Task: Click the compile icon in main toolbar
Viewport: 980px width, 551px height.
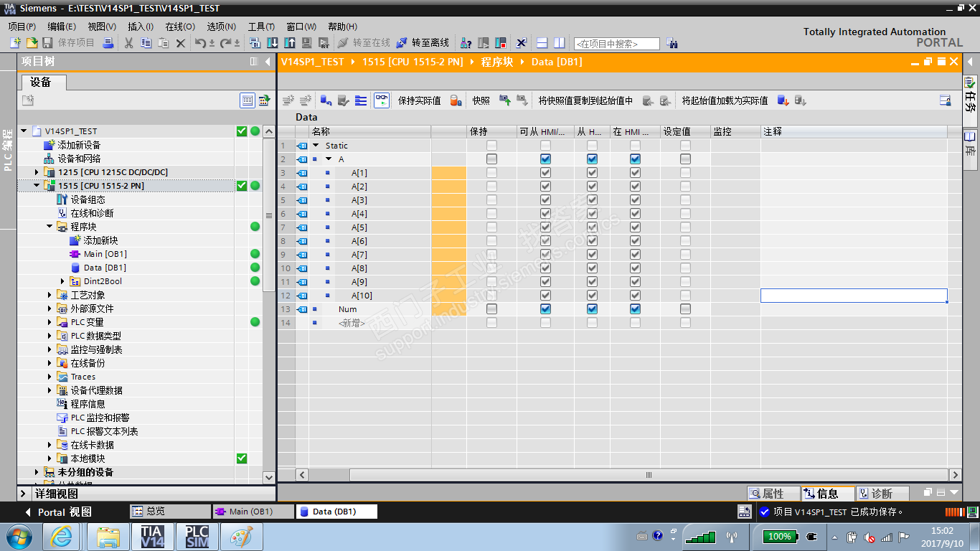Action: pos(256,43)
